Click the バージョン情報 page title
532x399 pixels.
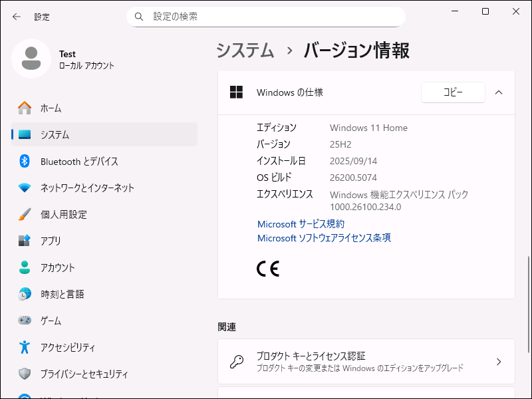(x=356, y=51)
